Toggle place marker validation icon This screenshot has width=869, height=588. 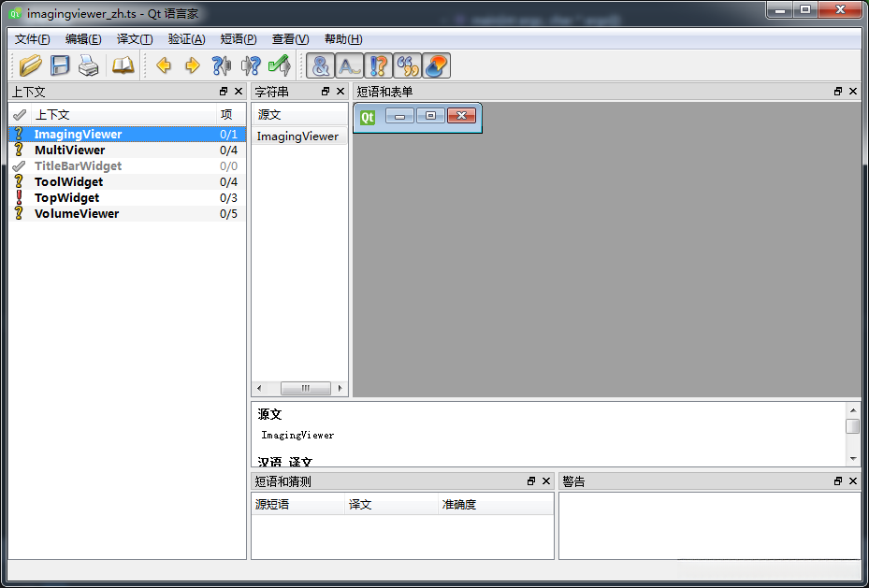[436, 65]
